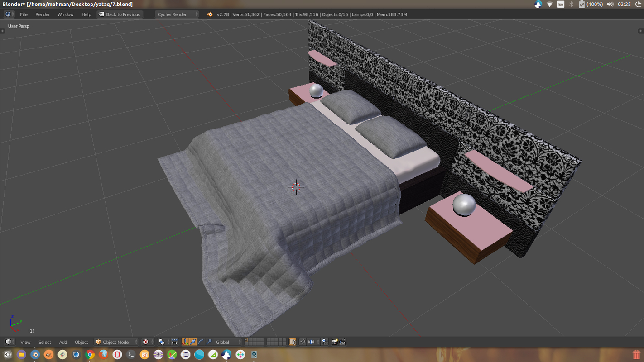Enable the snap magnet toggle
The image size is (644, 362).
click(x=303, y=342)
